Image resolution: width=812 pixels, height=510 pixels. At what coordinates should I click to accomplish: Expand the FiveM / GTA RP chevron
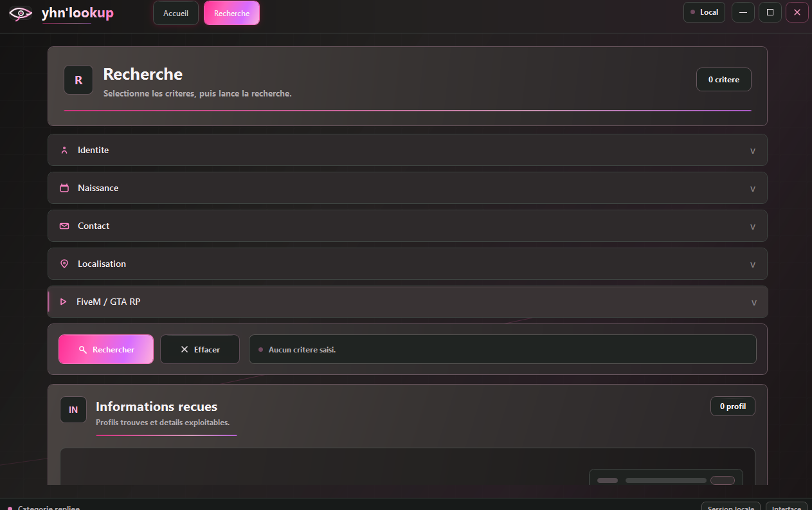click(x=754, y=303)
